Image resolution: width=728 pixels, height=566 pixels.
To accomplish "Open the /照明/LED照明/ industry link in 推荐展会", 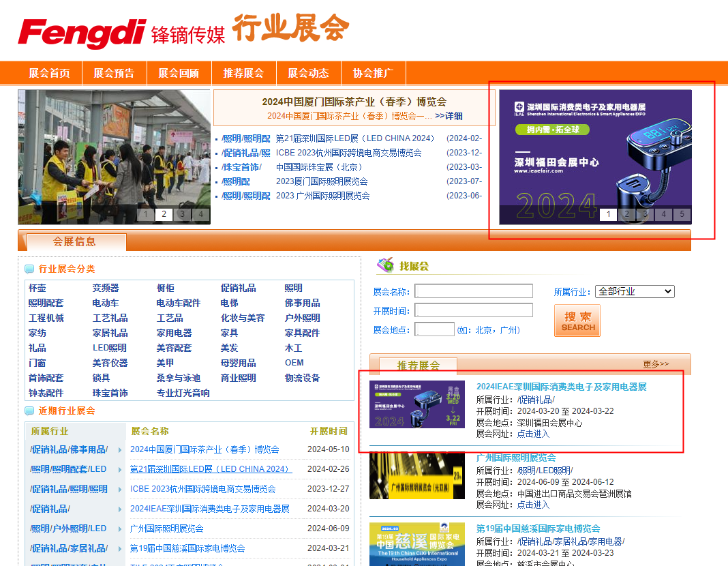I will [545, 471].
